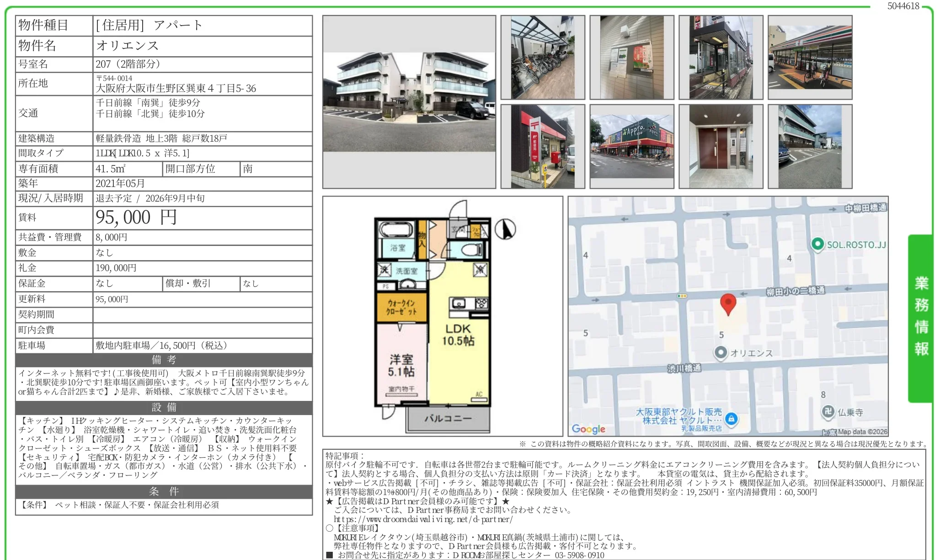The width and height of the screenshot is (940, 560).
Task: Open the red post office photo
Action: pyautogui.click(x=543, y=146)
